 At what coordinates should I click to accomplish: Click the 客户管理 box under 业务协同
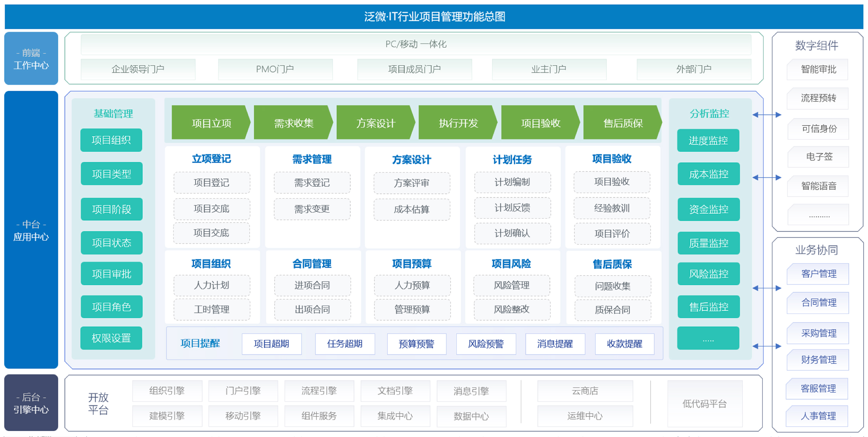point(818,274)
